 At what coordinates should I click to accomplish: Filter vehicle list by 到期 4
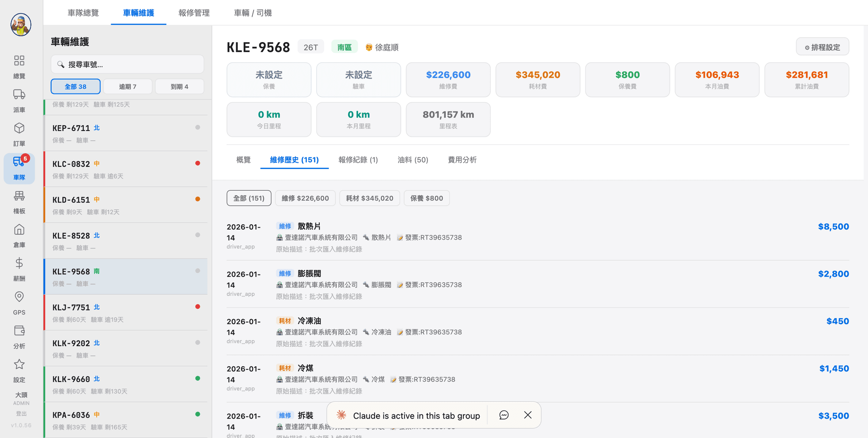click(179, 86)
